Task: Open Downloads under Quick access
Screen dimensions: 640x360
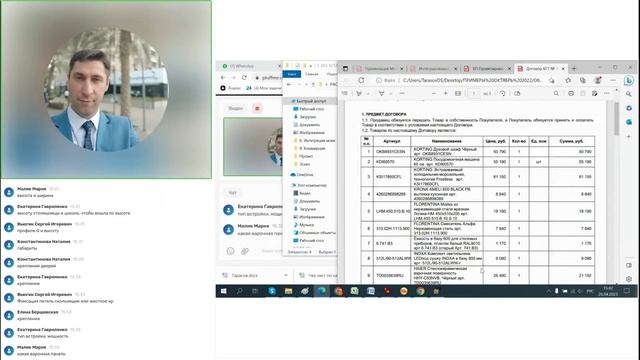Action: [x=307, y=117]
